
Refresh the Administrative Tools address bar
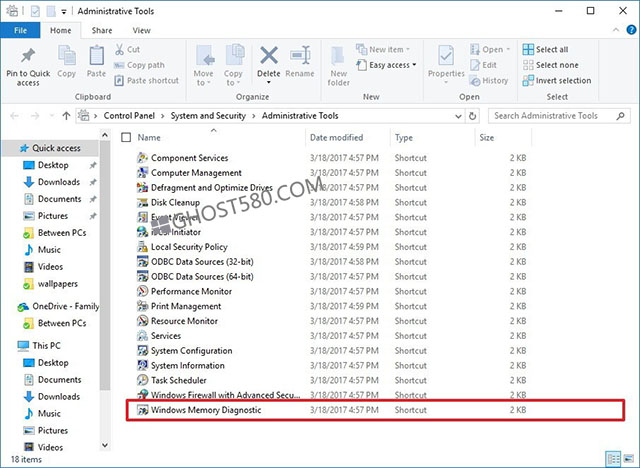[472, 116]
